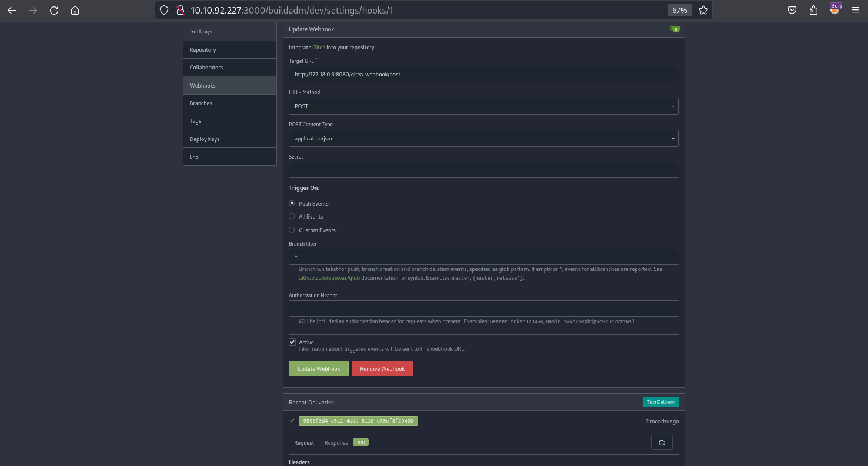Image resolution: width=868 pixels, height=466 pixels.
Task: Reload the current page
Action: 54,10
